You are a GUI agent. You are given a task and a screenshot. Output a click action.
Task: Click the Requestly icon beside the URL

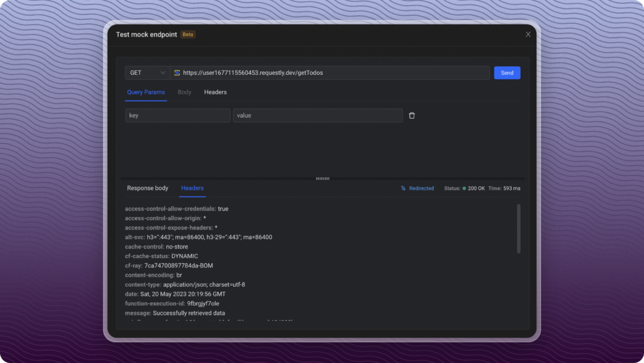pyautogui.click(x=177, y=73)
